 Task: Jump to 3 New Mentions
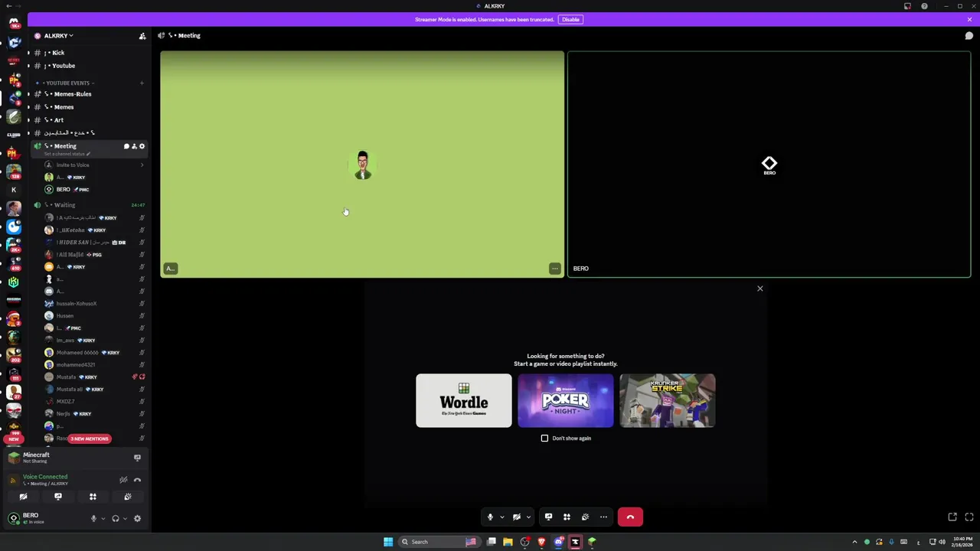(90, 439)
